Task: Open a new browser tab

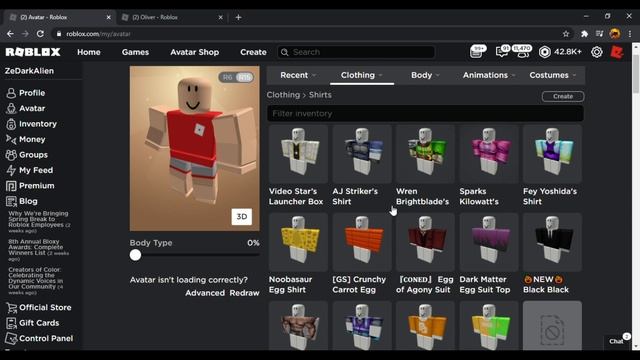Action: point(238,17)
